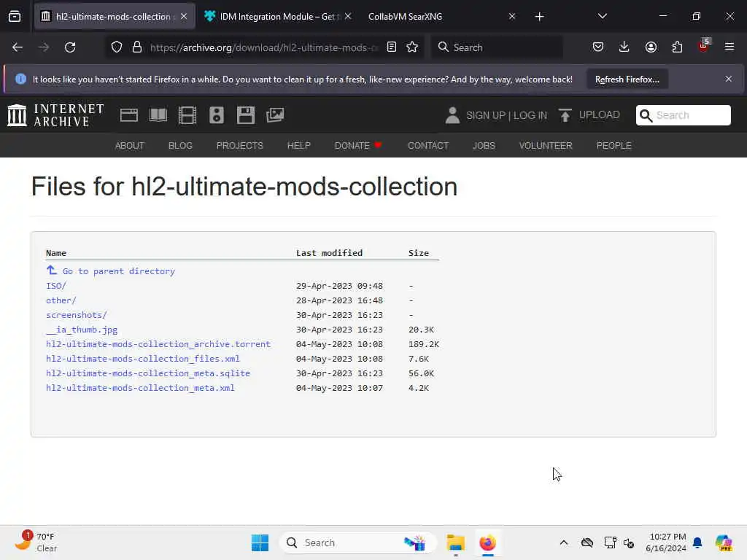Viewport: 747px width, 560px height.
Task: Open the collection_meta.sqlite link
Action: point(148,373)
